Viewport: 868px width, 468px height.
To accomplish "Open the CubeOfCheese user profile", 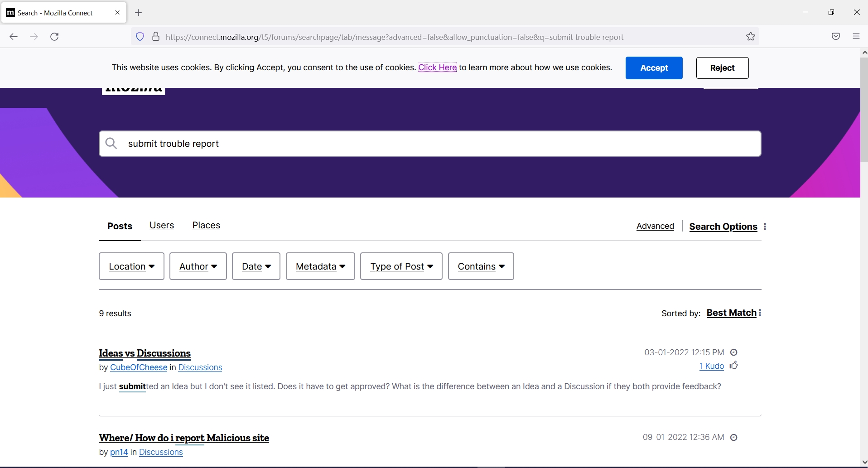I will [x=139, y=367].
